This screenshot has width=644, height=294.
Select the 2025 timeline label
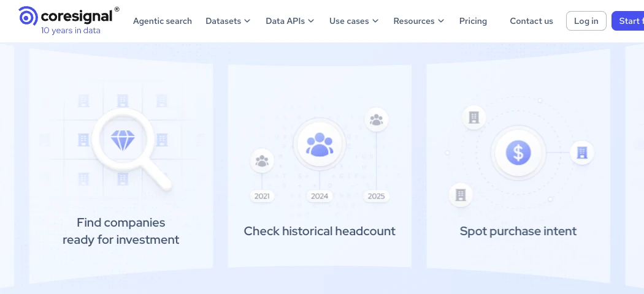coord(376,196)
